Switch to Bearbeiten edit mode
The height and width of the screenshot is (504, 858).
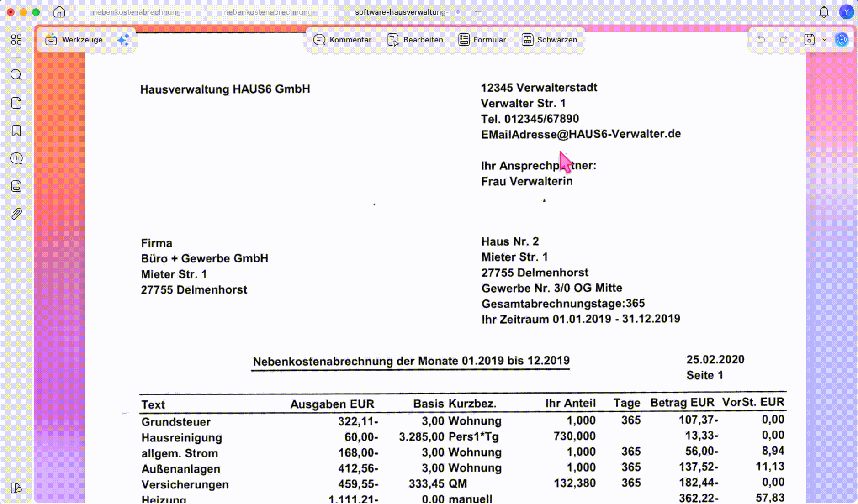[x=415, y=40]
